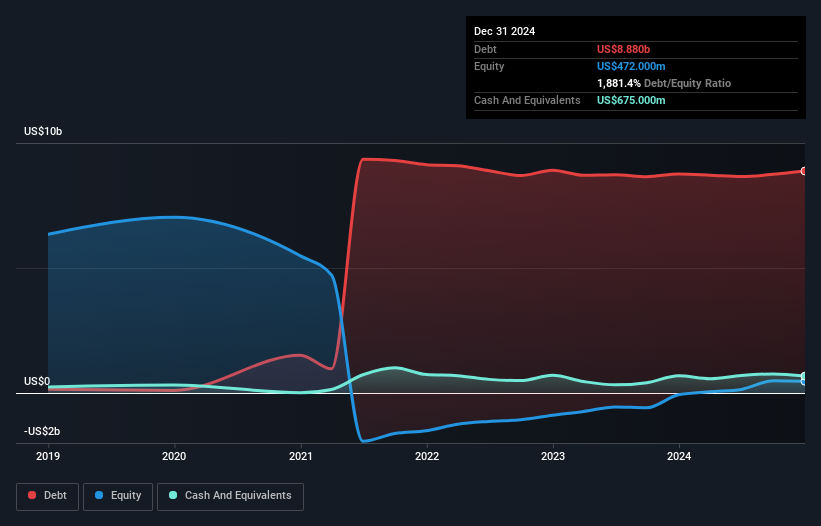
Task: Click the -US$2b y-axis label
Action: click(x=42, y=431)
